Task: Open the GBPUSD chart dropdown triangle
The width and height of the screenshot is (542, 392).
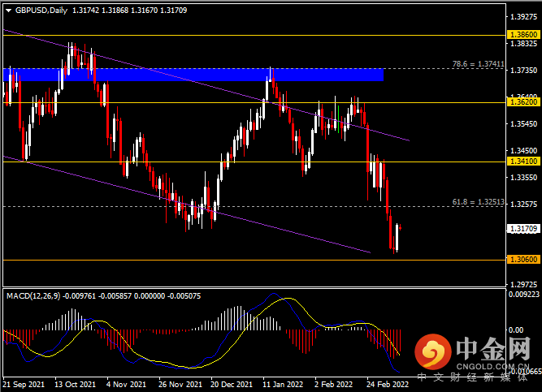Action: point(9,11)
